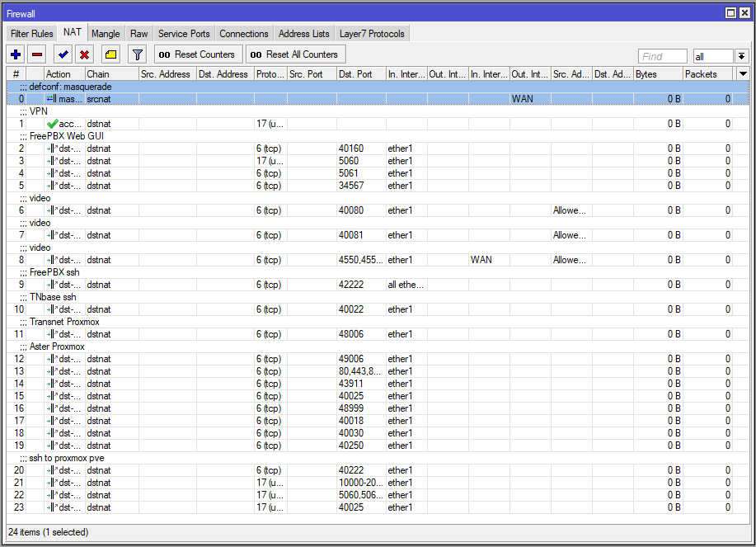756x547 pixels.
Task: Select the green accept icon on rule 1
Action: (52, 124)
